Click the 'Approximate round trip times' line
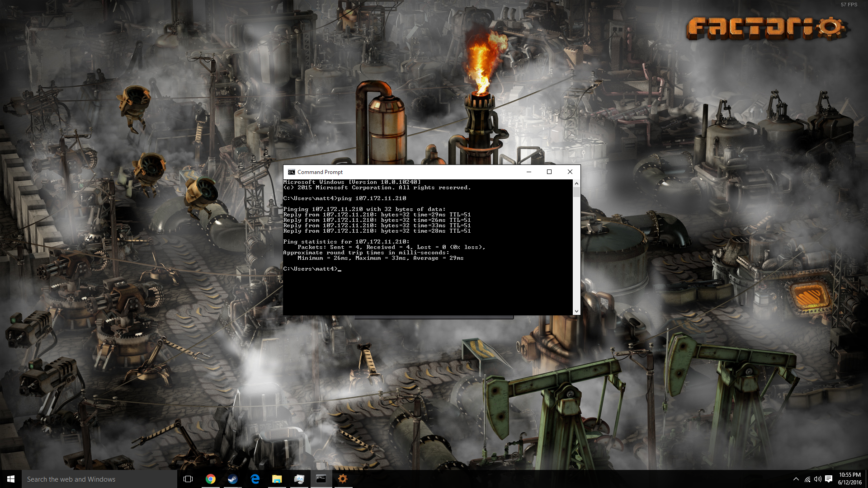The image size is (868, 488). 366,253
